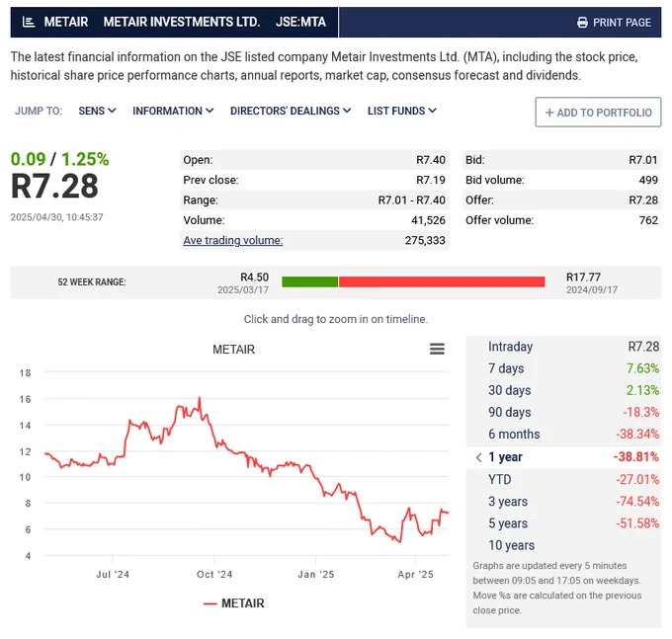The image size is (672, 639).
Task: Click the Volume value 41,526
Action: point(428,220)
